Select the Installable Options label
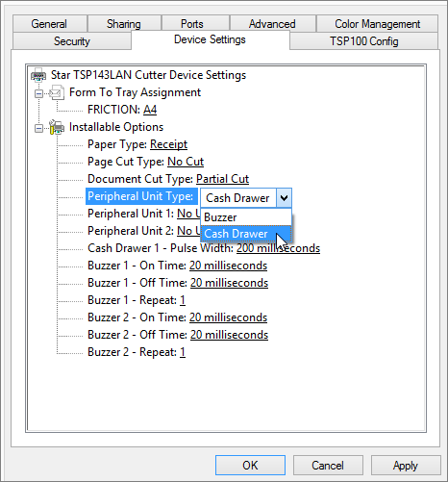448x482 pixels. click(x=116, y=127)
